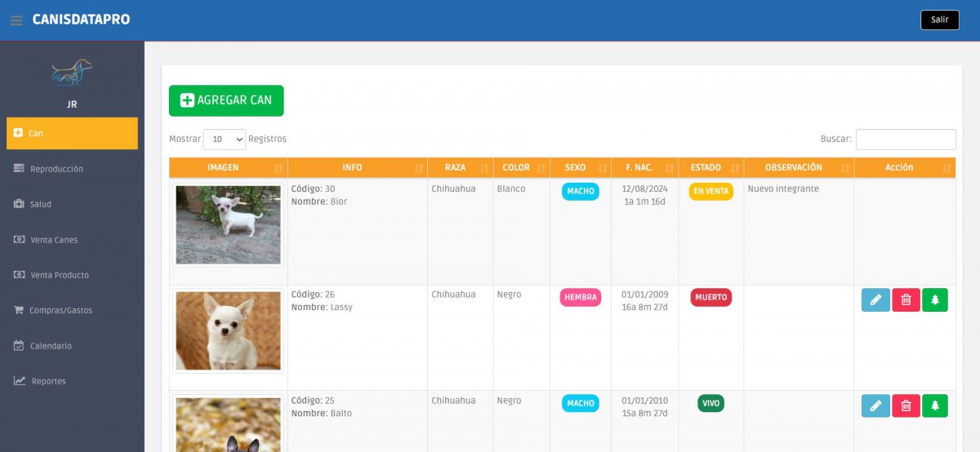The width and height of the screenshot is (980, 452).
Task: Click the Buscar search input field
Action: tap(905, 140)
